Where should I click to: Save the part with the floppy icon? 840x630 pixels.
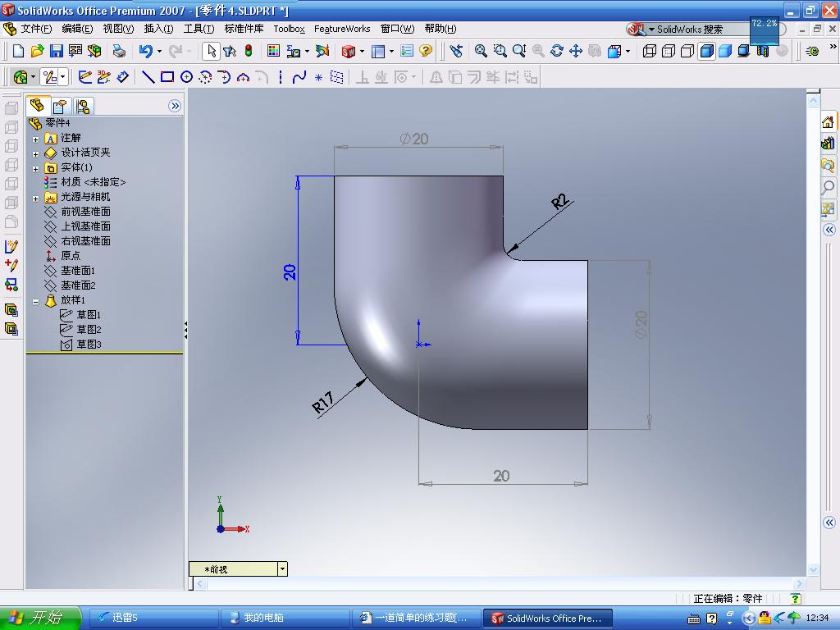pyautogui.click(x=57, y=51)
